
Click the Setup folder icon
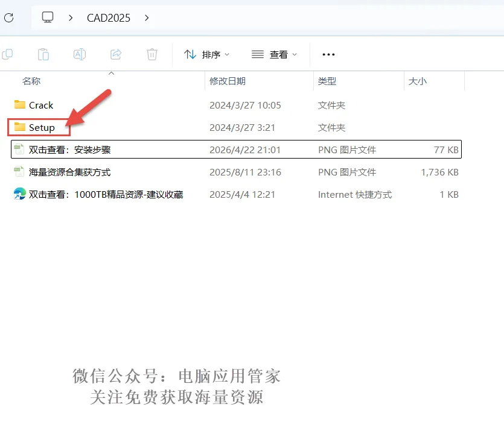(x=20, y=127)
